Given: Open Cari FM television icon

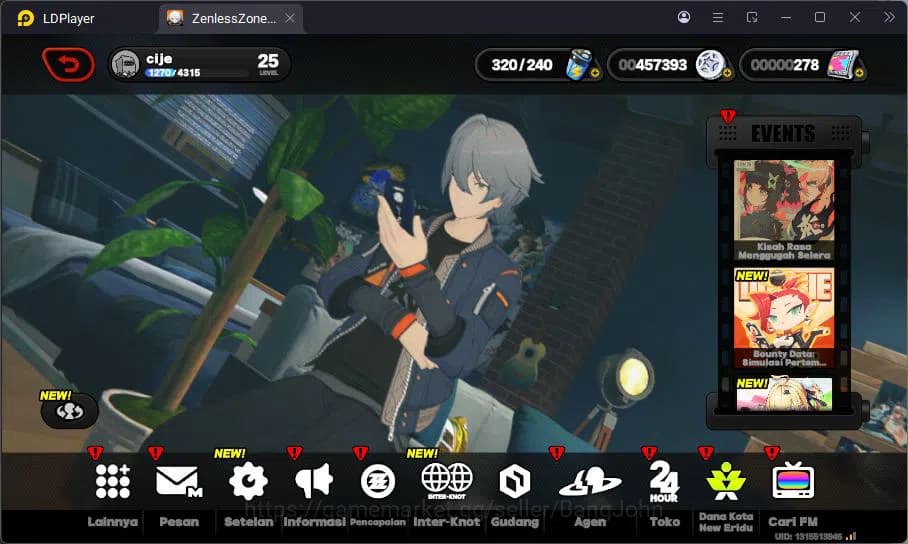Looking at the screenshot, I should 793,480.
